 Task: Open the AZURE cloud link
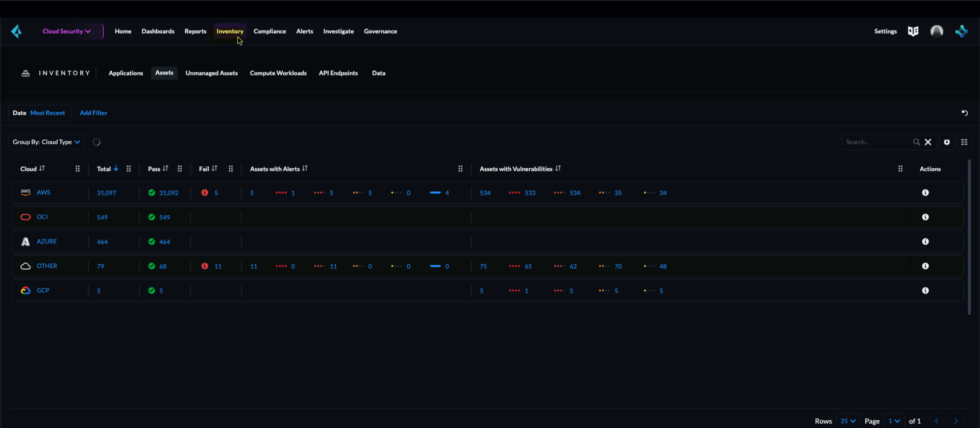coord(46,241)
